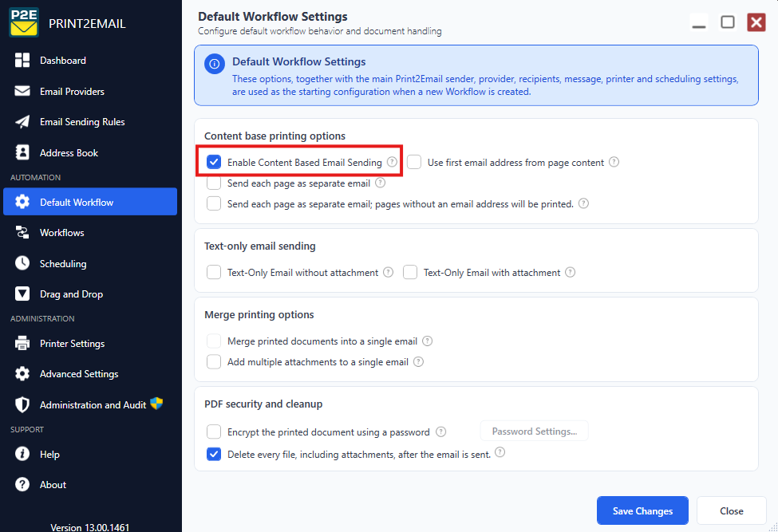
Task: Click the Close button at bottom
Action: coord(732,510)
